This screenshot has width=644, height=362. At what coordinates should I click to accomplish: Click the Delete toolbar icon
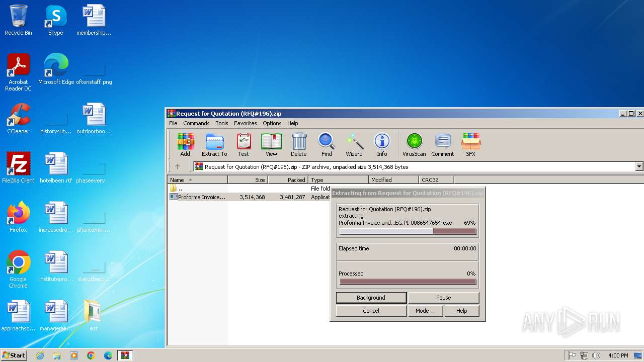[298, 145]
